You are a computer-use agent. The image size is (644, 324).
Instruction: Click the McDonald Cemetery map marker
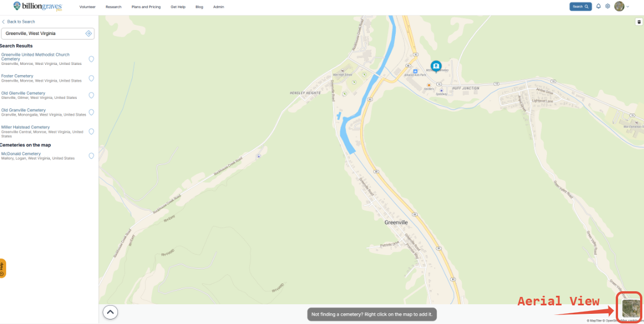coord(436,66)
